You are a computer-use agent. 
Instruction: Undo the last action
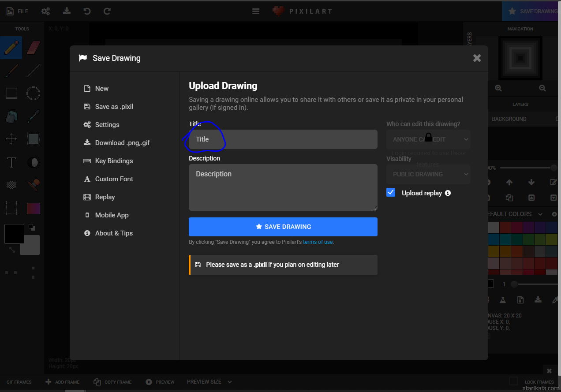(x=87, y=11)
